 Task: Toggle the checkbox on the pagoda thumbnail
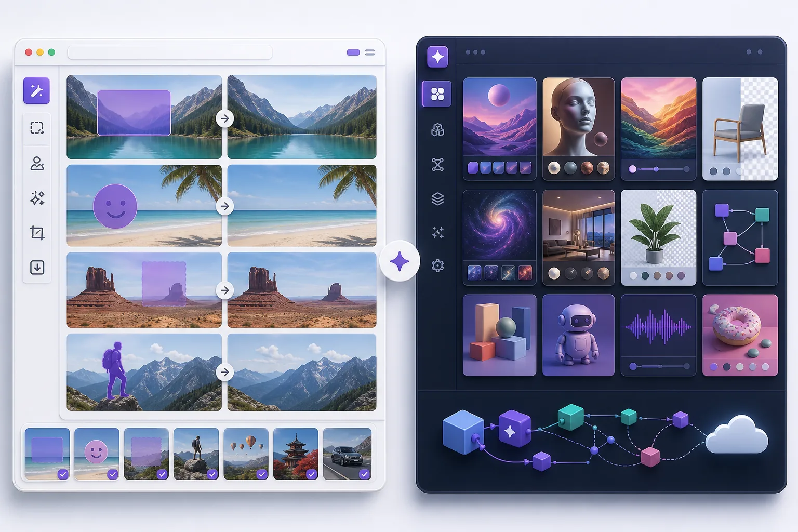[311, 474]
